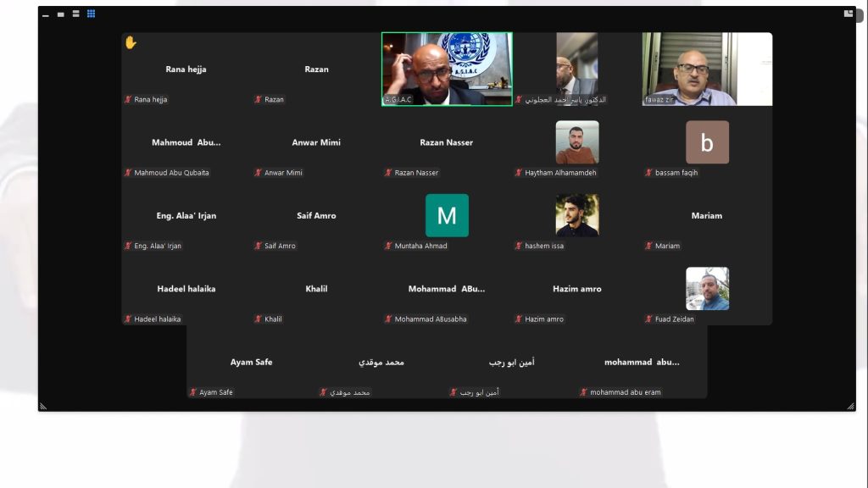The image size is (868, 488).
Task: Click the "mohammad abu eram" name label
Action: (626, 392)
